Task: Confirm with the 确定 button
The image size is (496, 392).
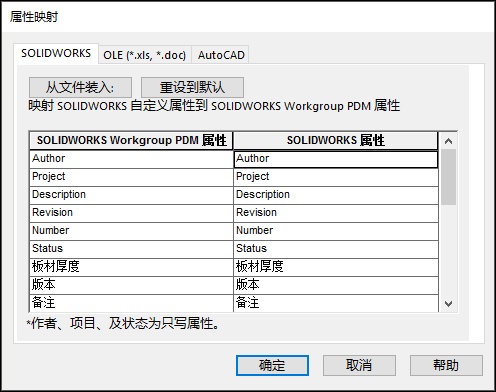Action: point(272,365)
